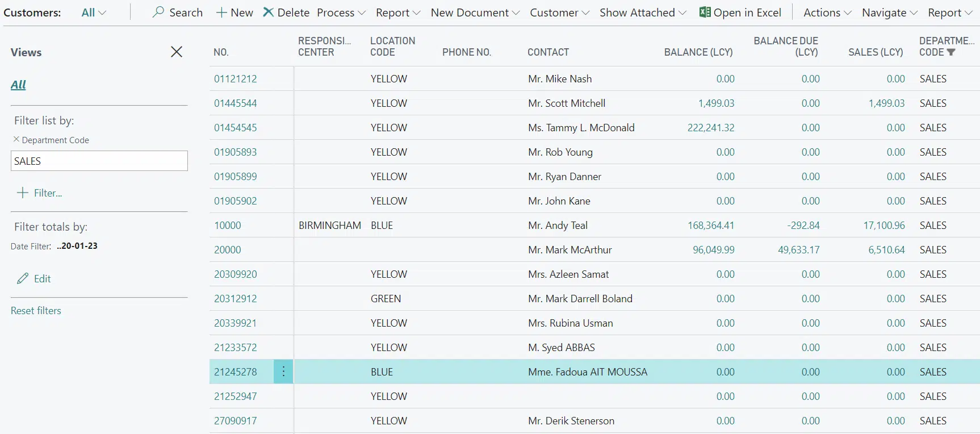
Task: Open the row menu for customer 21245278
Action: click(283, 372)
